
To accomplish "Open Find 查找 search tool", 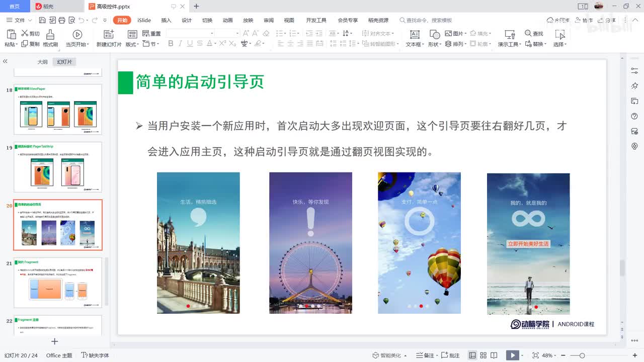I will click(x=534, y=34).
